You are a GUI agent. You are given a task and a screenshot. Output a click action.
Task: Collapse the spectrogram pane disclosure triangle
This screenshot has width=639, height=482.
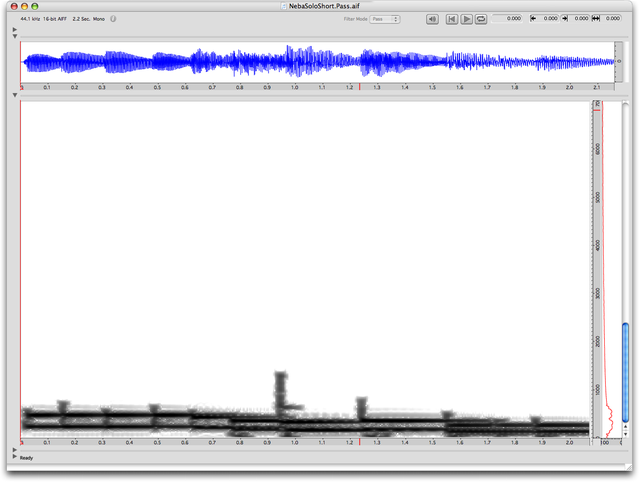click(x=14, y=95)
